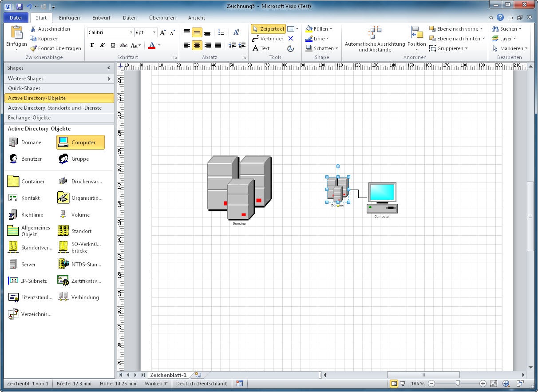Select the Exchange-Objekte stencil heading

point(29,118)
